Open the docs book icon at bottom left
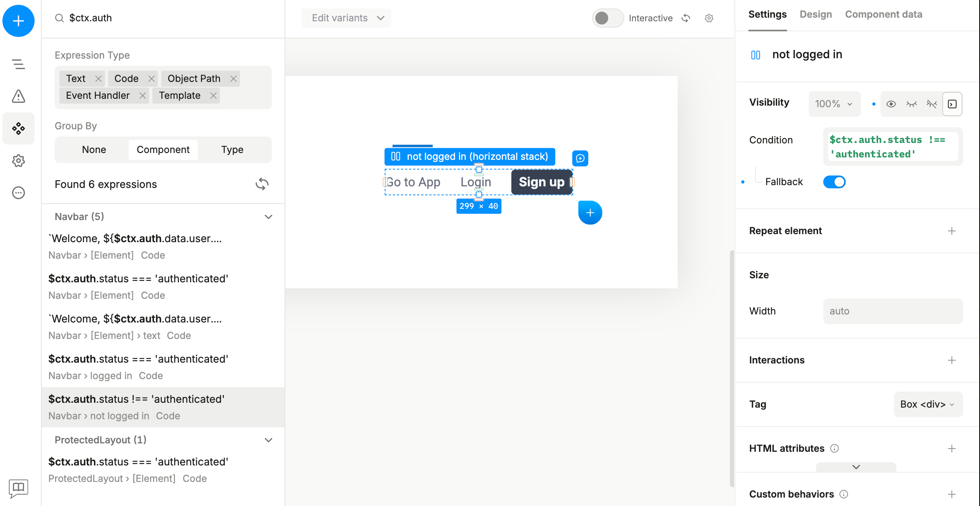Screen dimensions: 980x506 point(18,488)
